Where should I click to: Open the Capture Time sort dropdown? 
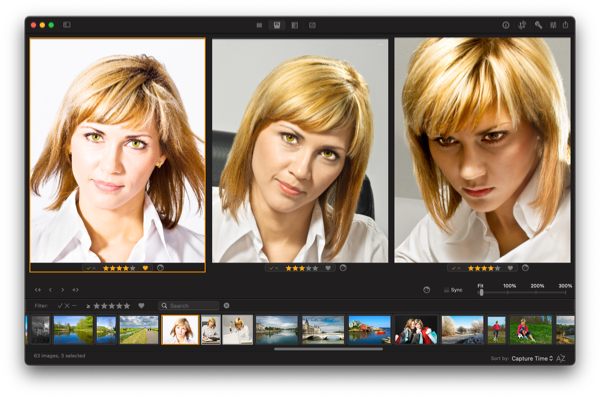point(532,359)
